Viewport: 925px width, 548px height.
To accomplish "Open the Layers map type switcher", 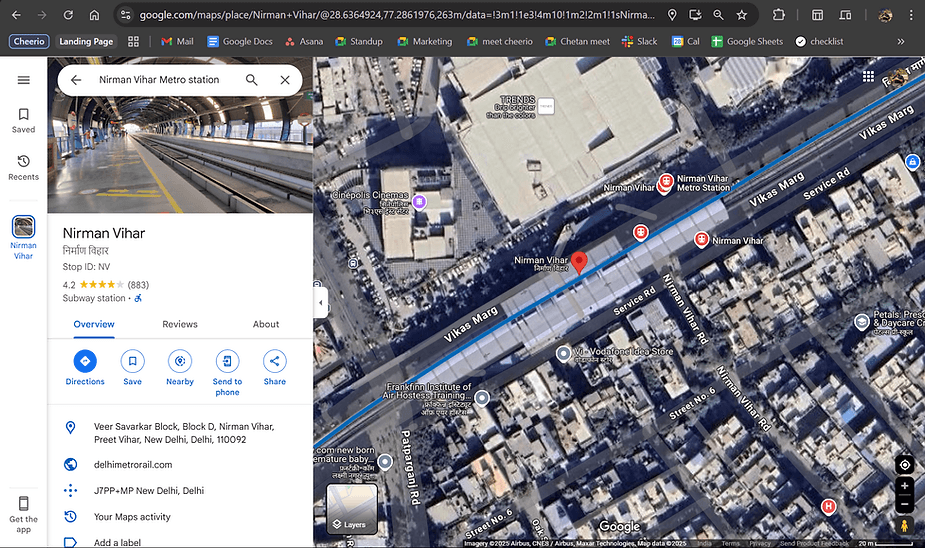I will [x=352, y=509].
